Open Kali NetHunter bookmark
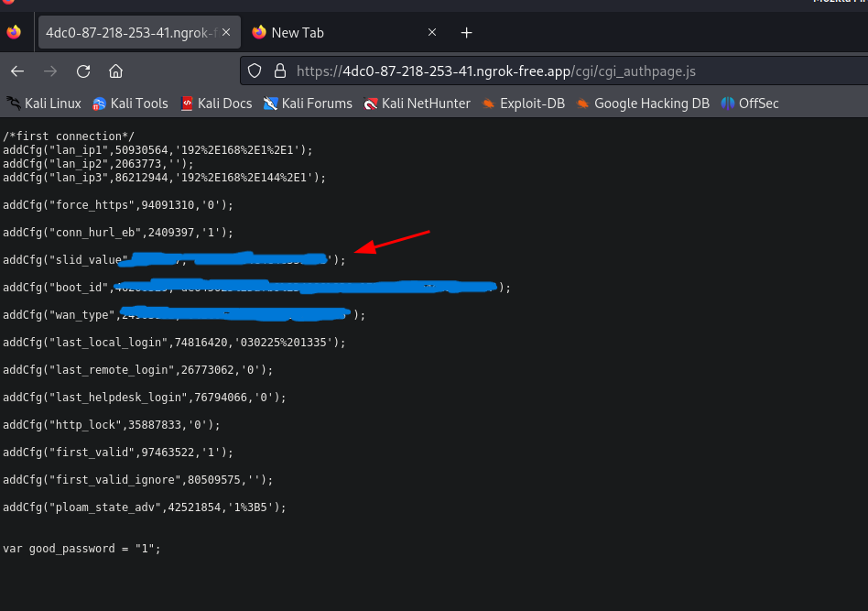Image resolution: width=868 pixels, height=611 pixels. click(417, 104)
